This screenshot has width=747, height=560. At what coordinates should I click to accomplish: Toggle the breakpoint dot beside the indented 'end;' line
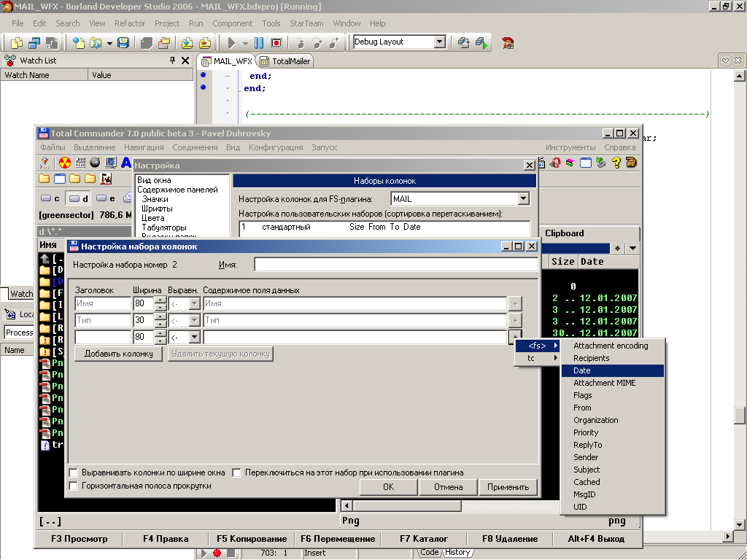pyautogui.click(x=204, y=75)
